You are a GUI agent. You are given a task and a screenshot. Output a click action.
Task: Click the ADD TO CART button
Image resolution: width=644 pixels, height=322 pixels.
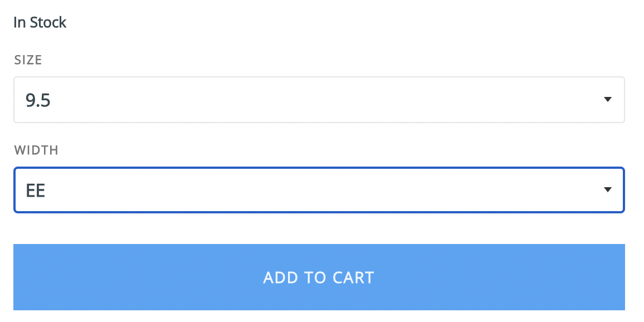coord(319,277)
